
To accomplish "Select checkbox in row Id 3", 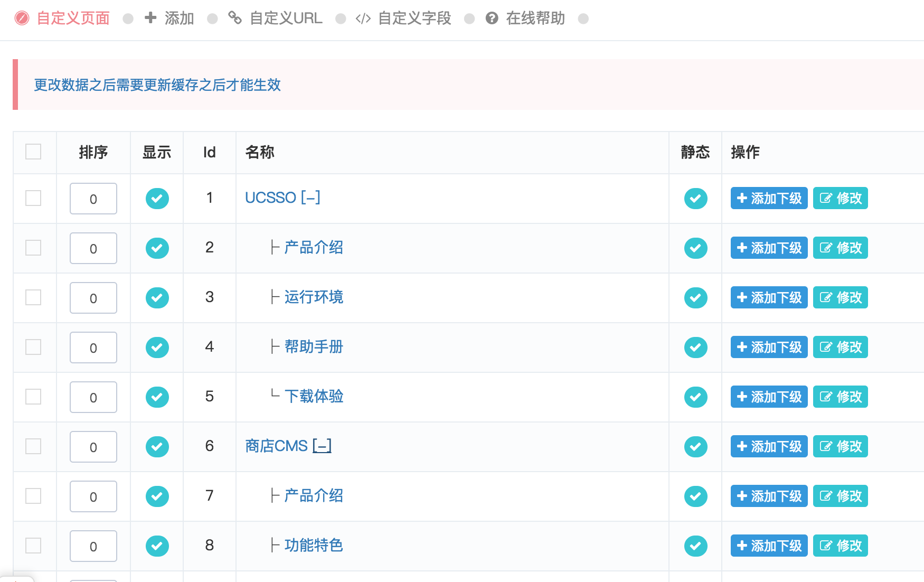I will click(x=33, y=297).
